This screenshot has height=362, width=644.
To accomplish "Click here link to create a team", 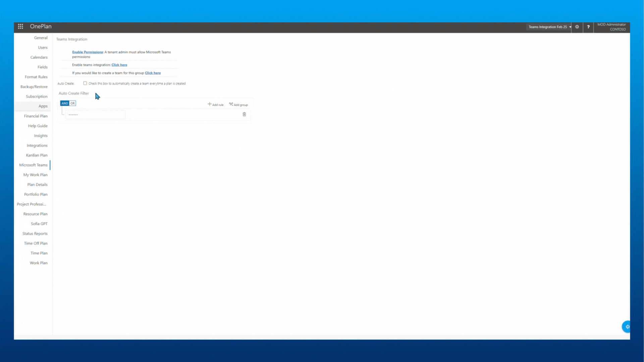I will click(153, 73).
